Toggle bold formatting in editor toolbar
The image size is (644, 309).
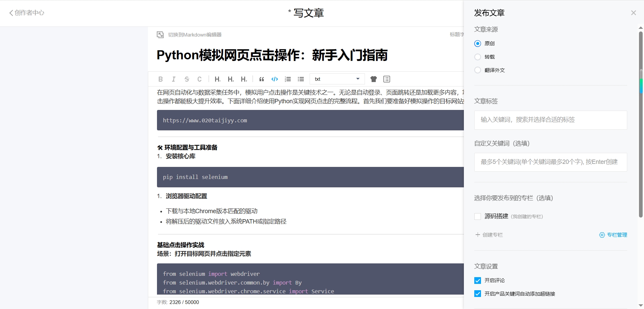click(x=160, y=79)
